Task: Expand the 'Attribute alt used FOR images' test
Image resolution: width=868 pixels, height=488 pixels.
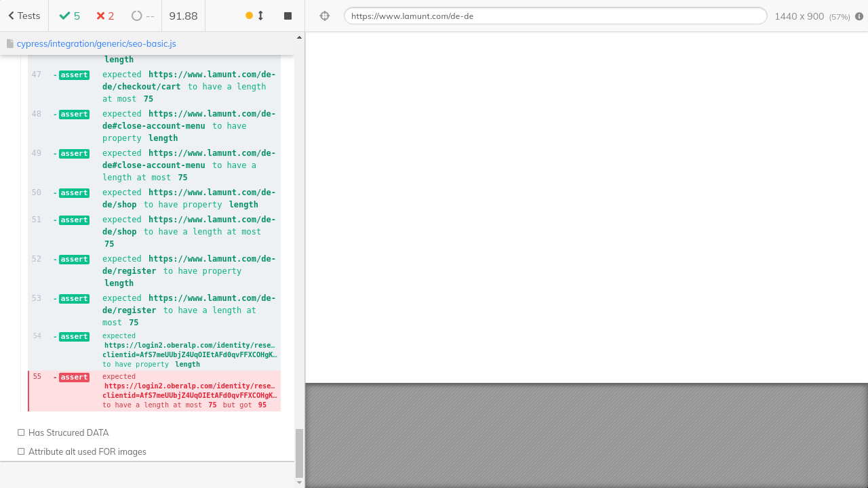Action: tap(87, 451)
